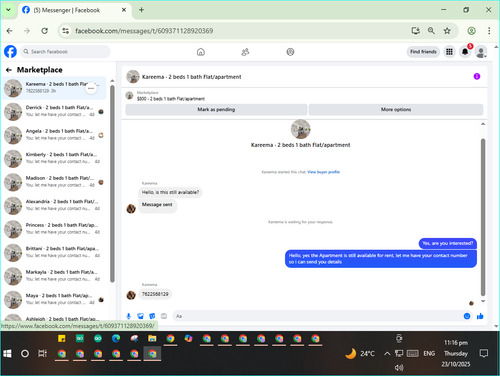Open File Explorer from the taskbar
Viewport: 500px width, 376px height.
point(152,339)
